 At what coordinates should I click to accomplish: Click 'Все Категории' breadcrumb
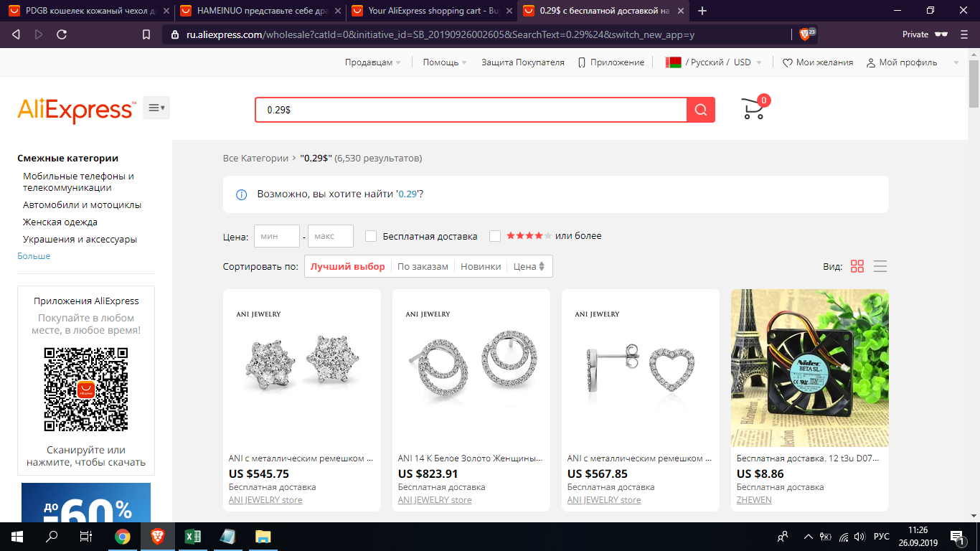point(255,158)
